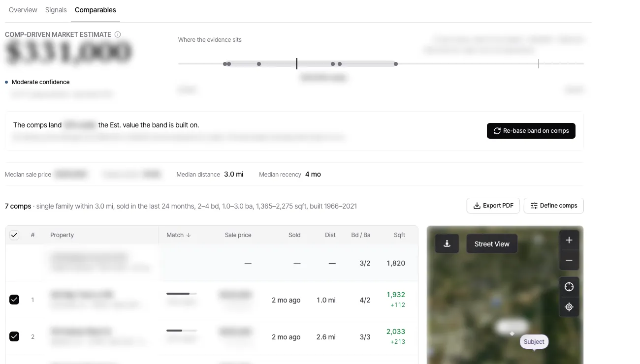Click the 1.0 mi distance in row 1
Screen dimensions: 640x364
(326, 300)
